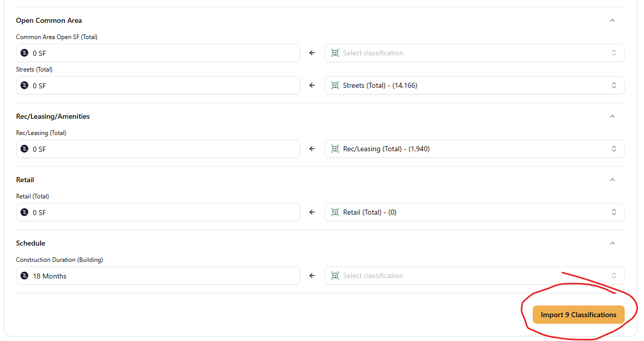Collapse the Retail section
Image resolution: width=644 pixels, height=341 pixels.
612,180
